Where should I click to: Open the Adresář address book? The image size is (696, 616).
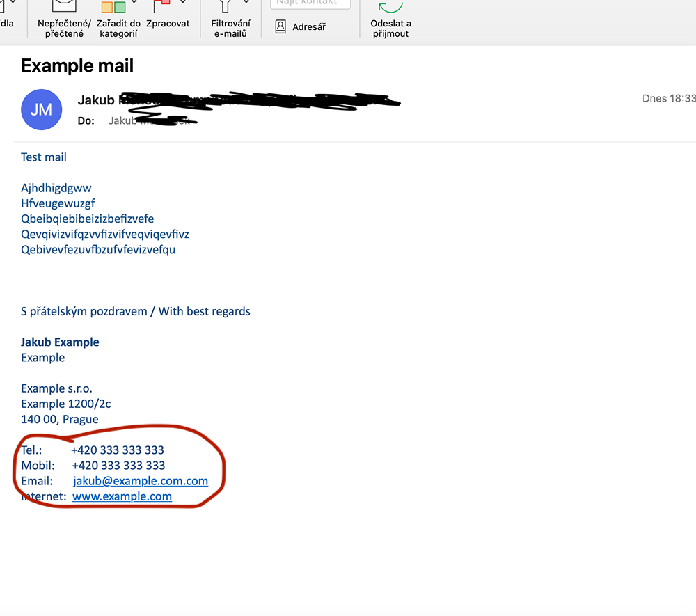point(301,26)
